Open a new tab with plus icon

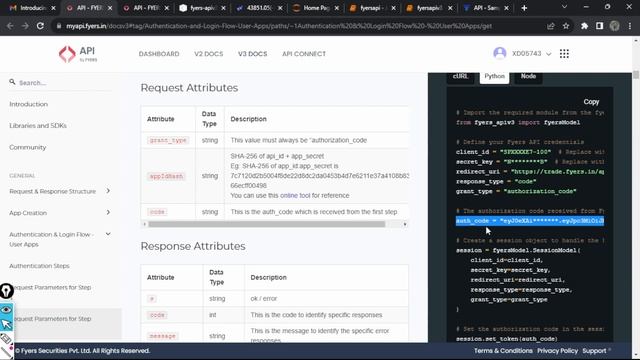[524, 8]
